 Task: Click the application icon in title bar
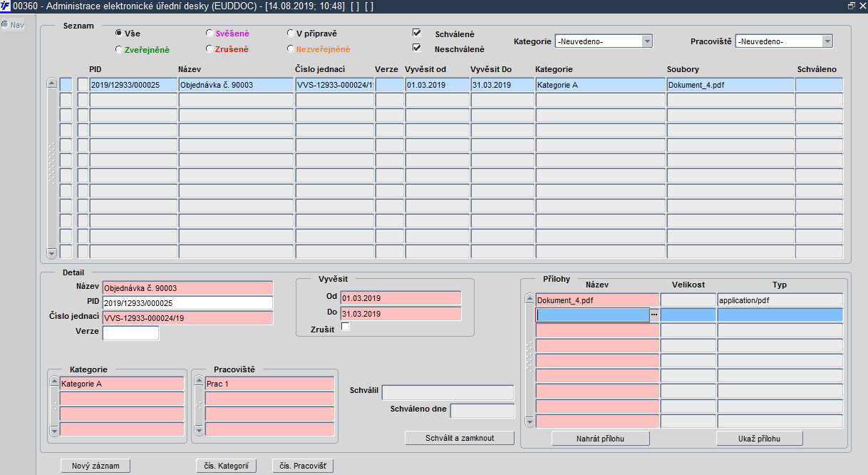tap(6, 6)
